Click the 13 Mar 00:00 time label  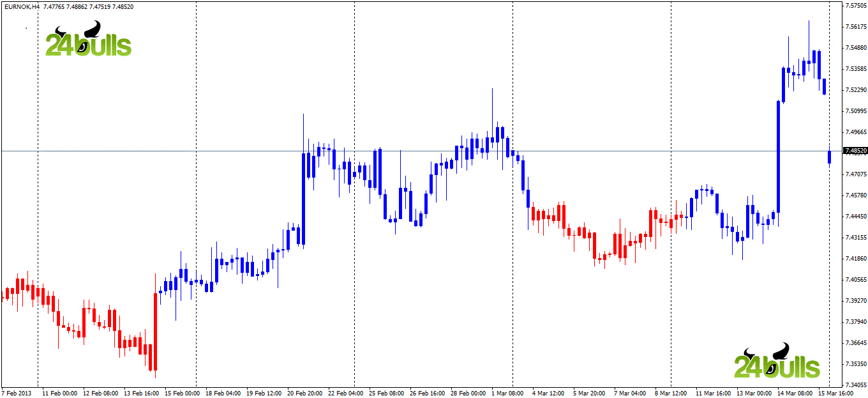(x=754, y=394)
